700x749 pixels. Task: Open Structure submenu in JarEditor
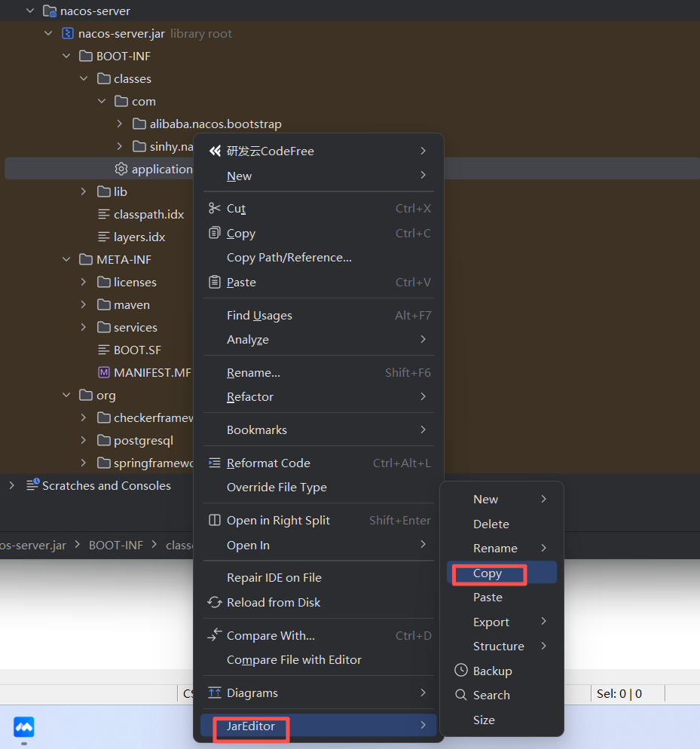coord(502,646)
